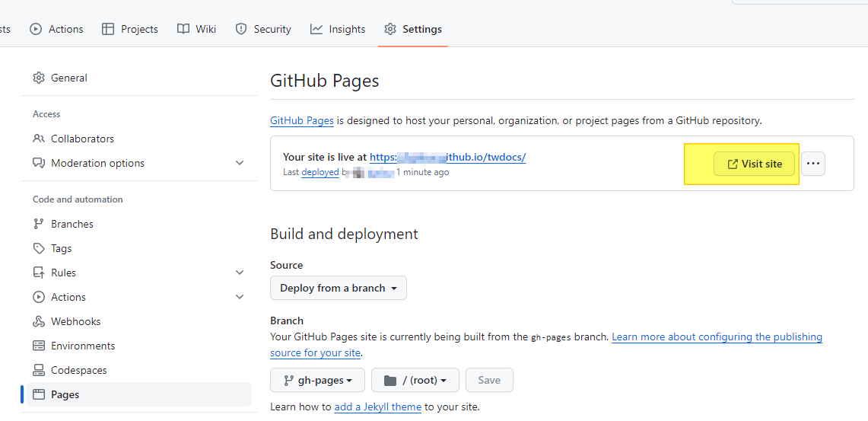Click the 'Code and automation' section label
The image size is (868, 421).
pyautogui.click(x=78, y=199)
